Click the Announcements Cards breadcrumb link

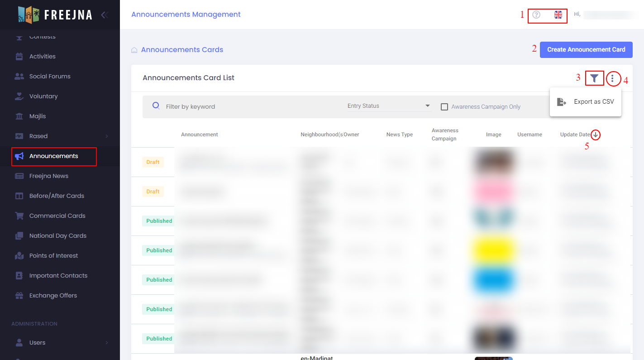point(182,50)
